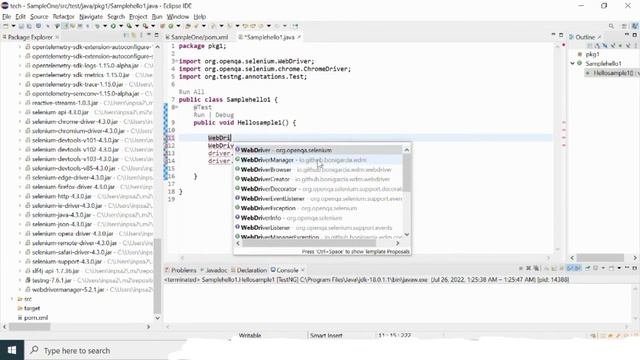Viewport: 640px width, 360px height.
Task: Open the Declaration tab
Action: tap(249, 270)
